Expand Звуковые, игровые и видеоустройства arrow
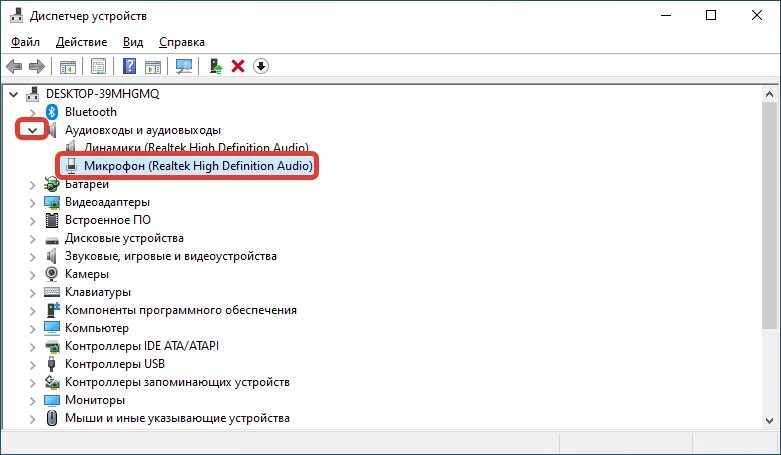Screen dimensions: 781x455 point(33,257)
